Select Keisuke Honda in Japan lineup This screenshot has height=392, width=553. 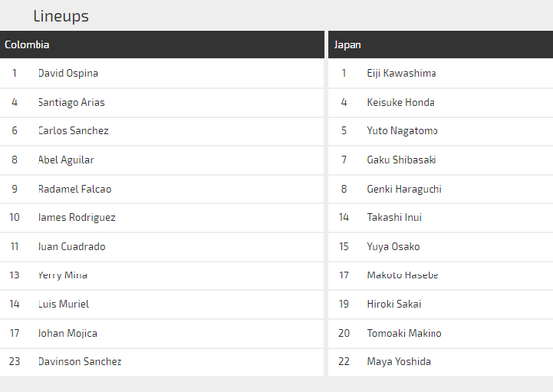coord(401,103)
